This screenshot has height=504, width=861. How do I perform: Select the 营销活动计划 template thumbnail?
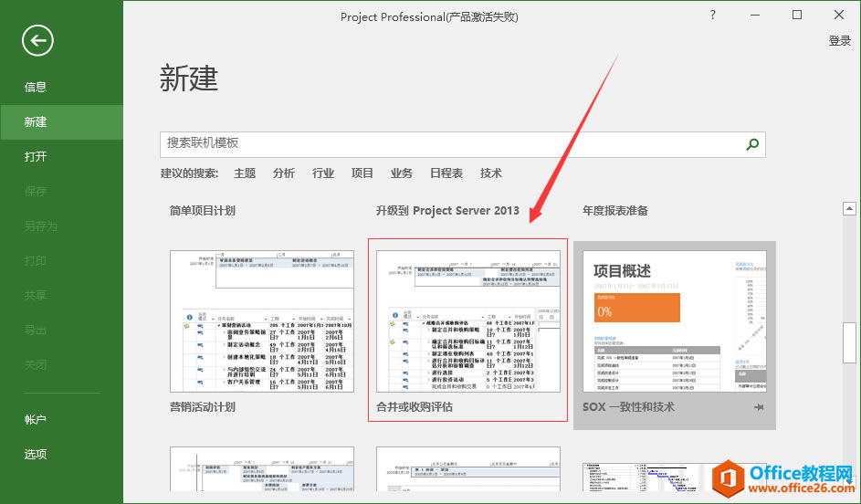tap(262, 320)
